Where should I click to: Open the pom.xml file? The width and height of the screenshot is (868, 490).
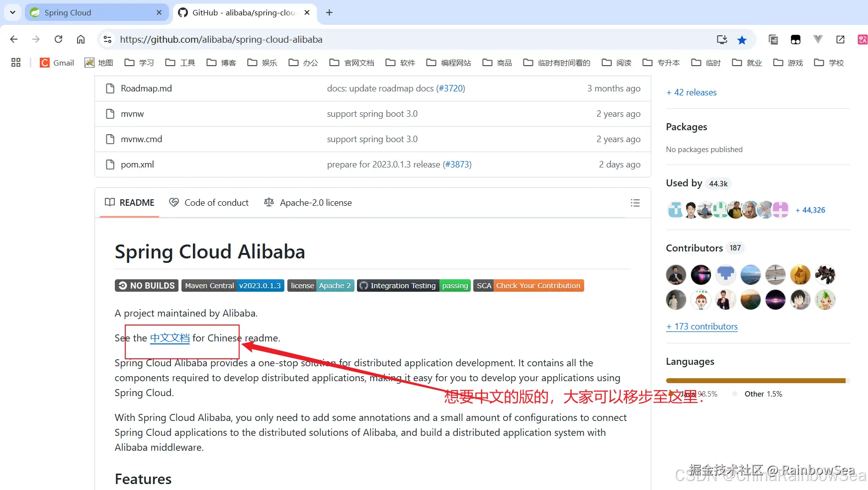pyautogui.click(x=137, y=164)
